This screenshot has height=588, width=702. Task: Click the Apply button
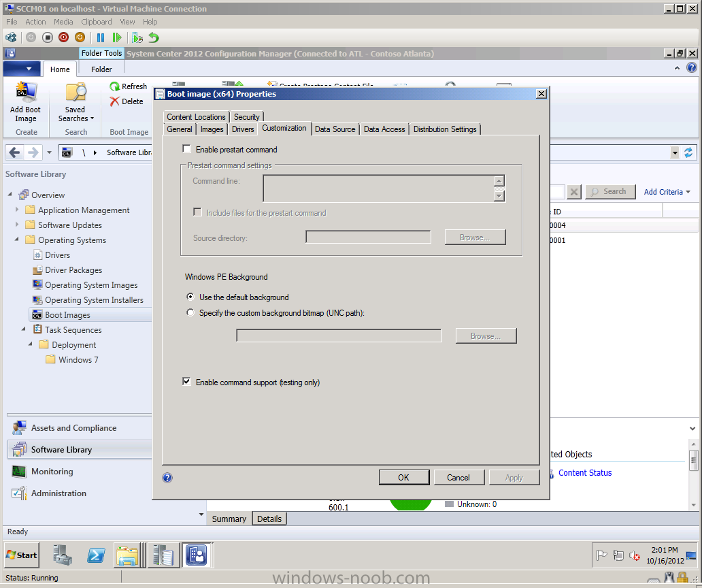click(x=514, y=477)
